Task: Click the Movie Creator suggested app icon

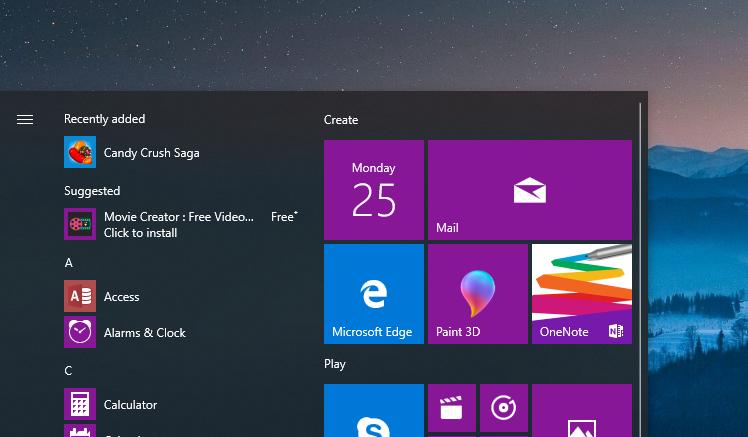Action: [x=80, y=224]
